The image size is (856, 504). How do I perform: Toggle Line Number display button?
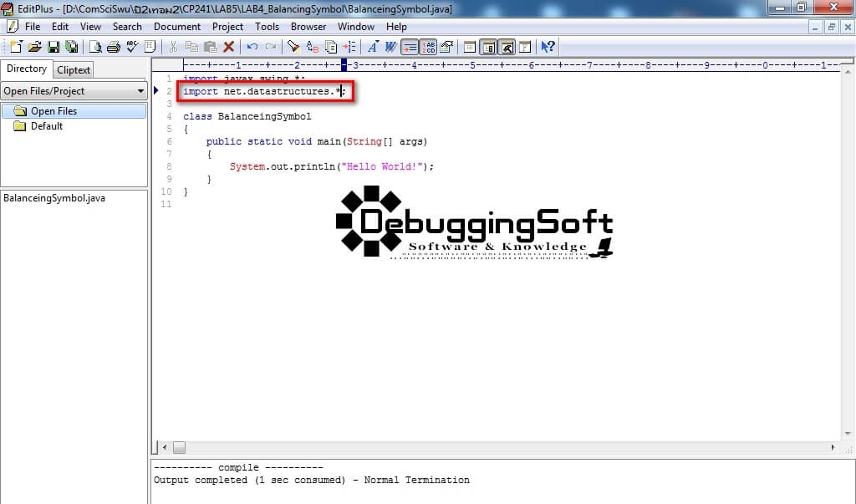pyautogui.click(x=428, y=47)
